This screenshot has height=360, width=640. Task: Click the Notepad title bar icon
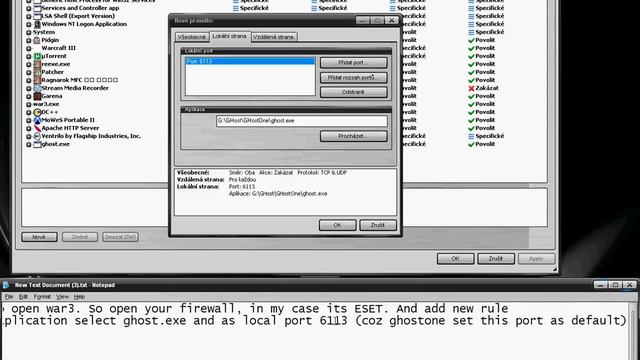pos(6,285)
